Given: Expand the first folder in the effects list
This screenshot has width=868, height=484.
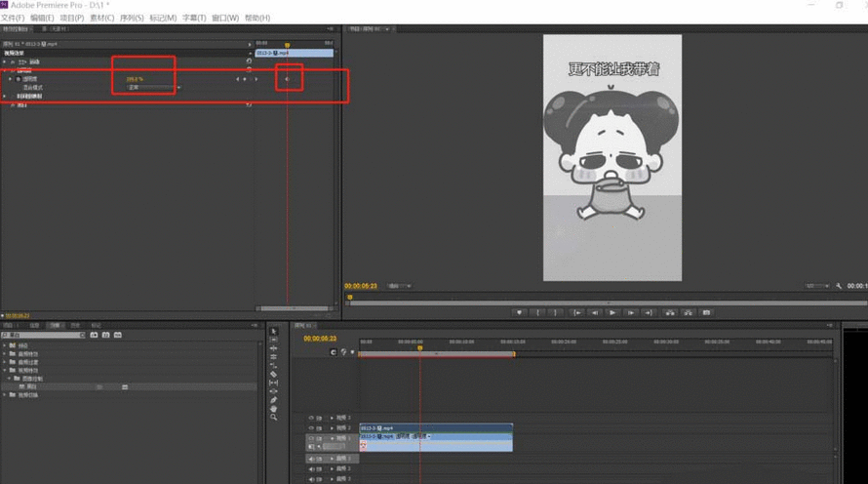Looking at the screenshot, I should [5, 345].
